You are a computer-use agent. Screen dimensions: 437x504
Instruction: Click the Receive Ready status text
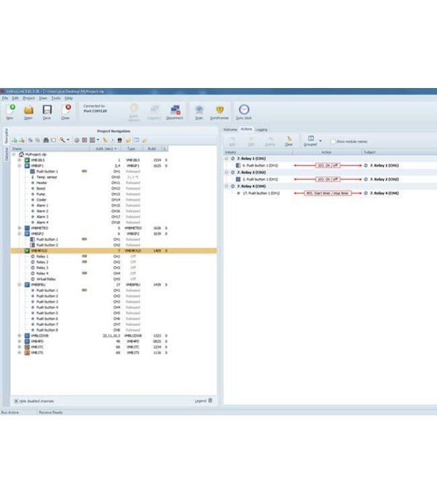pos(51,412)
